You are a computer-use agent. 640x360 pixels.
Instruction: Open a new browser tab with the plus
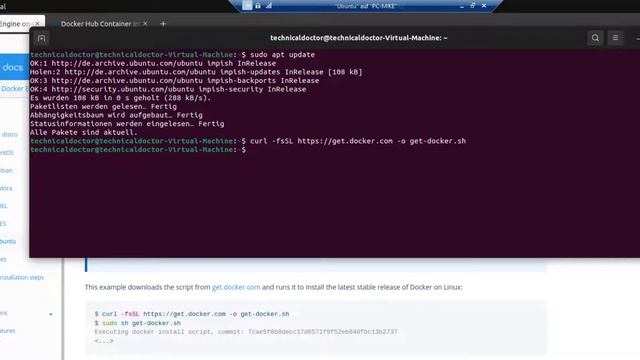[x=163, y=24]
